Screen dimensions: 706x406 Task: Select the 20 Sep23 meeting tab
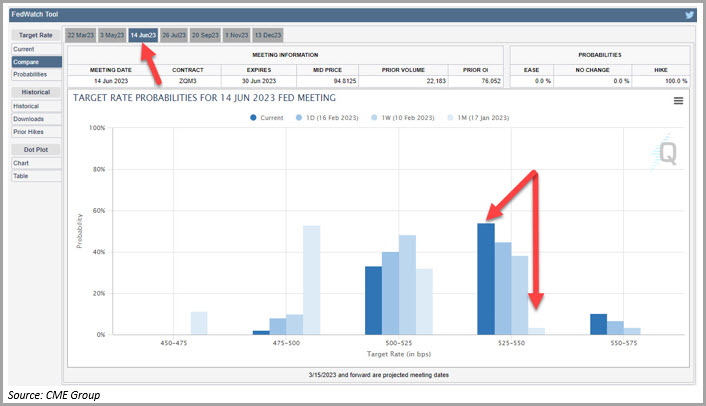click(x=205, y=35)
